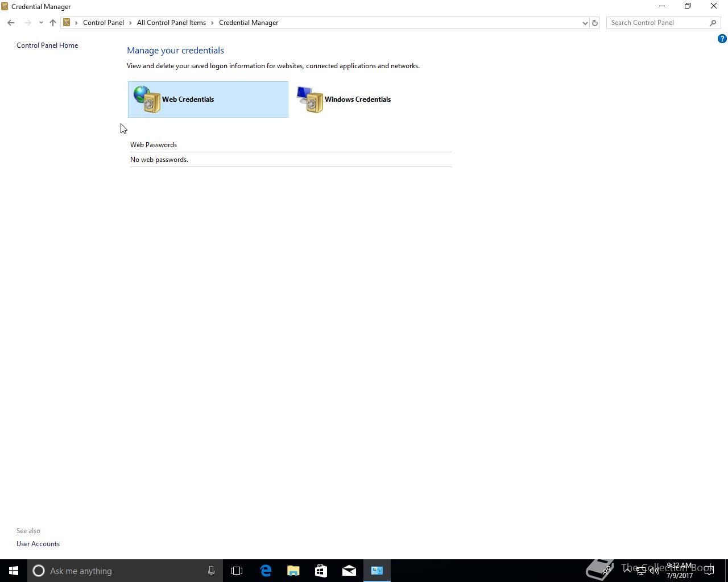This screenshot has width=728, height=582.
Task: Show hidden system tray icons
Action: (627, 571)
